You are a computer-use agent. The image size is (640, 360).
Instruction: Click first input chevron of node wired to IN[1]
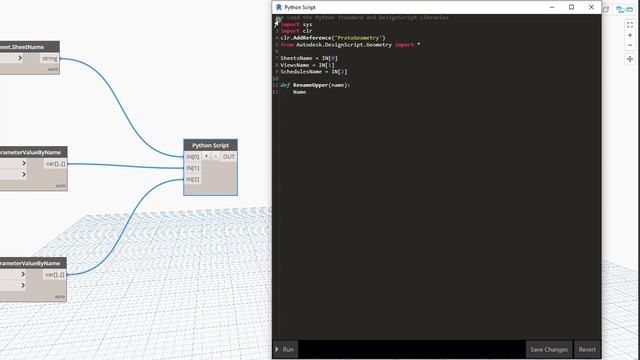(24, 163)
